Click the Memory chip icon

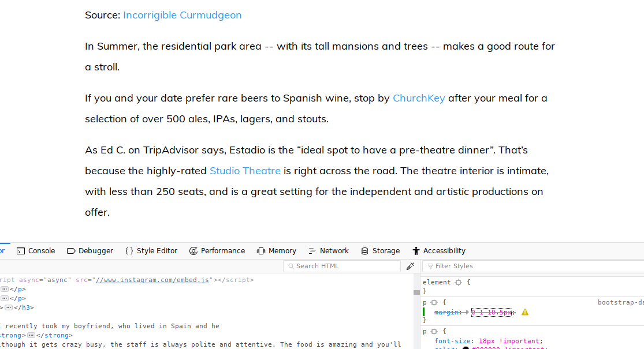[x=261, y=251]
